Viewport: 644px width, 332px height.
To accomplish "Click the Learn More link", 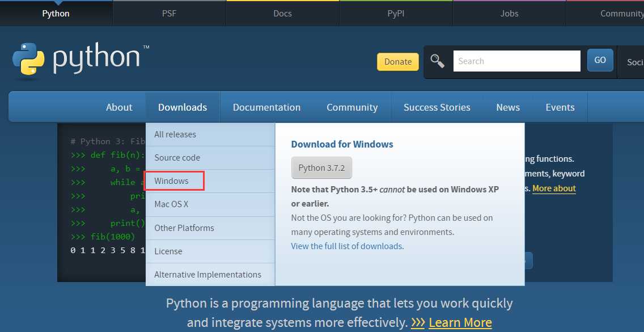I will pos(460,322).
